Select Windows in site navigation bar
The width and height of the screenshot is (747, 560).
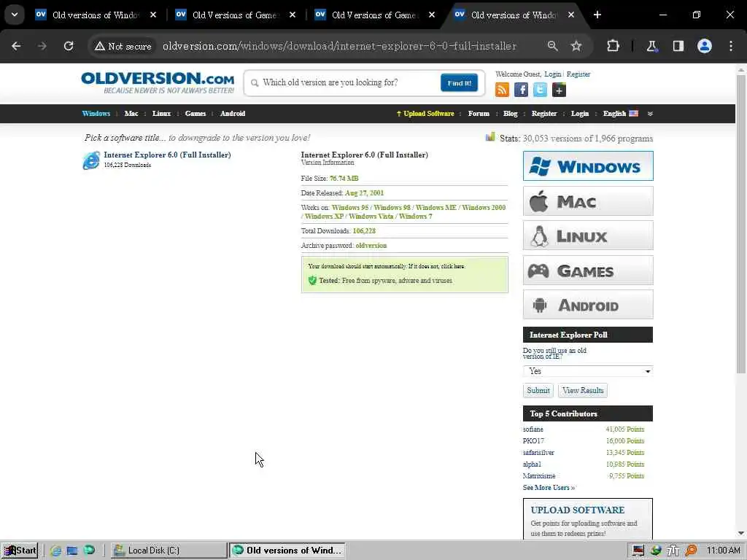pos(96,113)
